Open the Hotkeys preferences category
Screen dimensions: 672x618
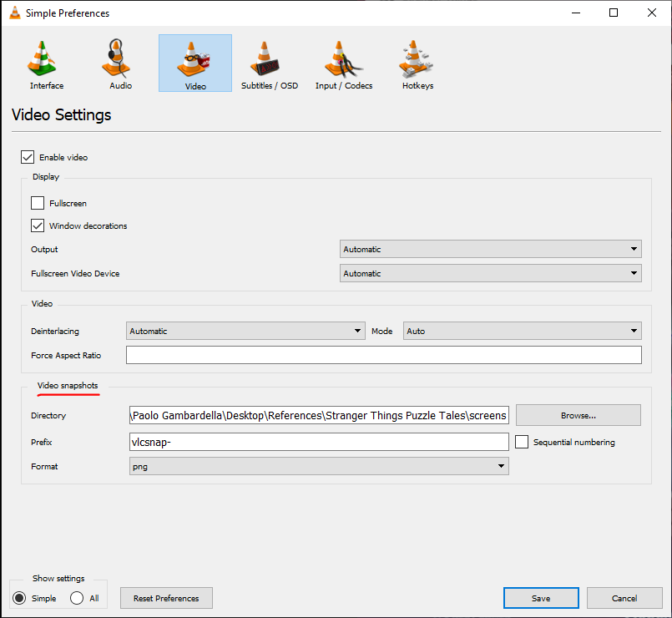(418, 63)
